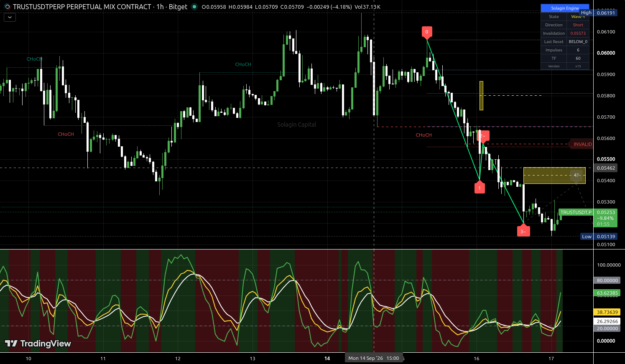
Task: Click the grey 4?~ projection label
Action: tap(576, 176)
